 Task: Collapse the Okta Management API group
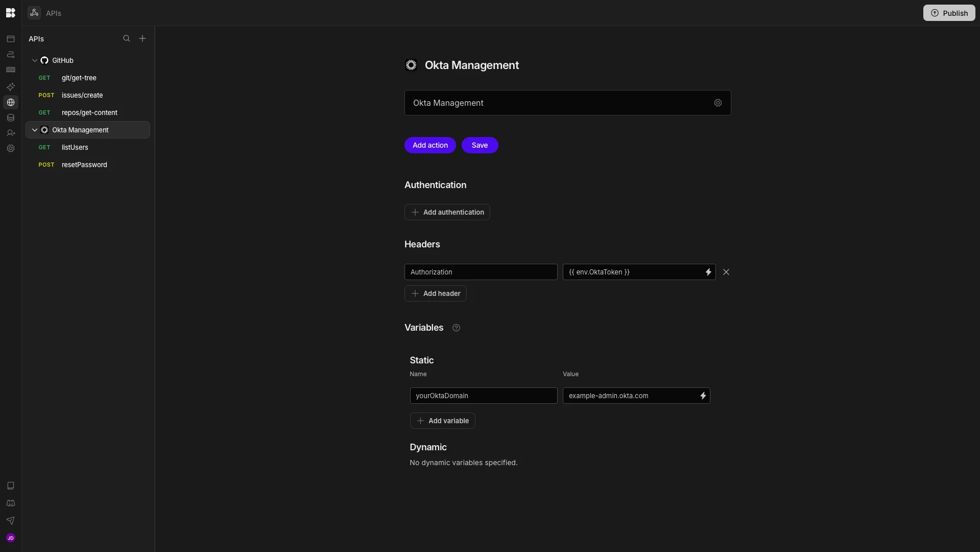(35, 130)
